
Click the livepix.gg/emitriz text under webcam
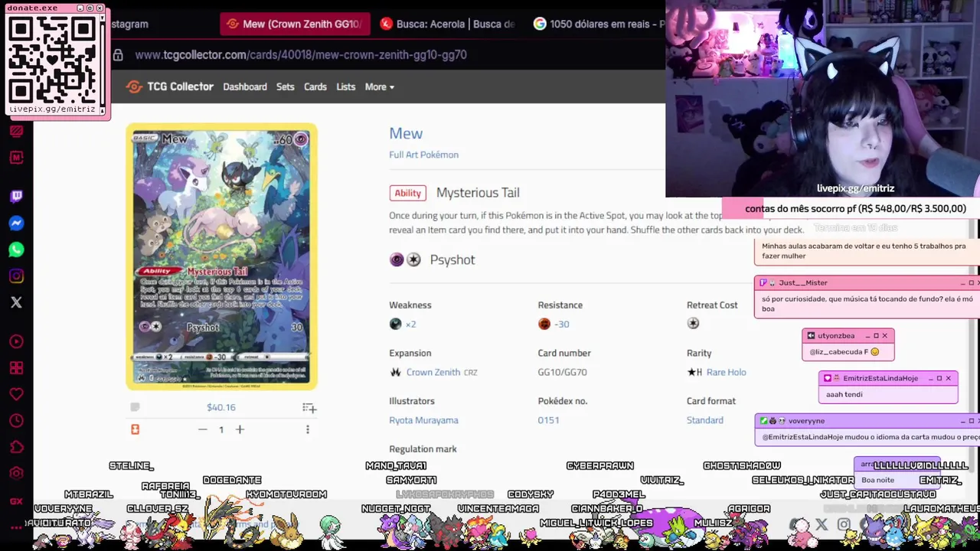855,188
